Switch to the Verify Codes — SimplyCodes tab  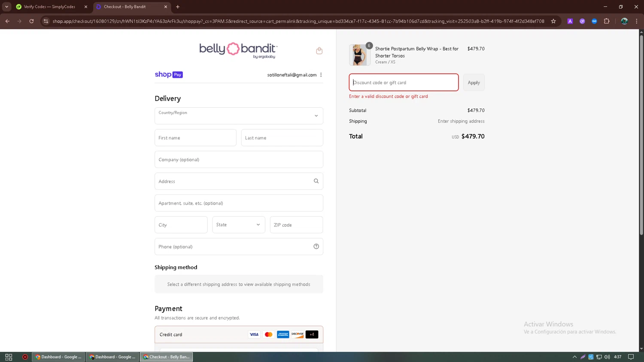point(49,7)
